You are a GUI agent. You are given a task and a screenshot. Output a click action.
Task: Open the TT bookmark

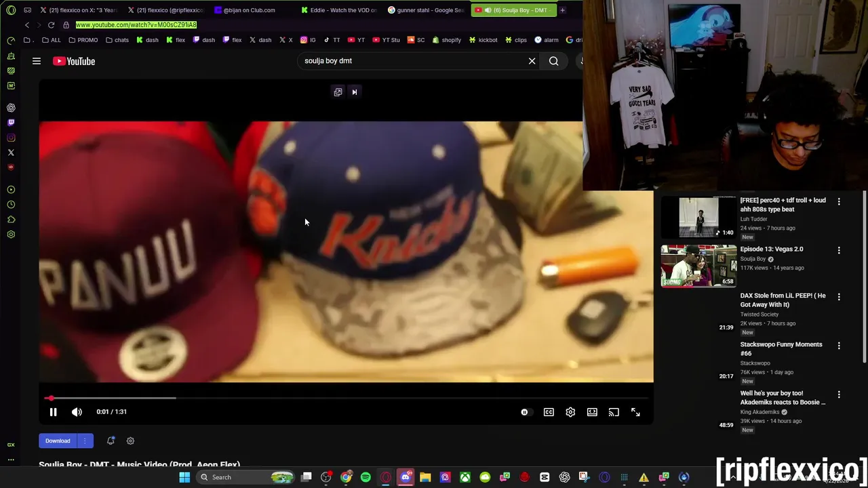[x=332, y=40]
